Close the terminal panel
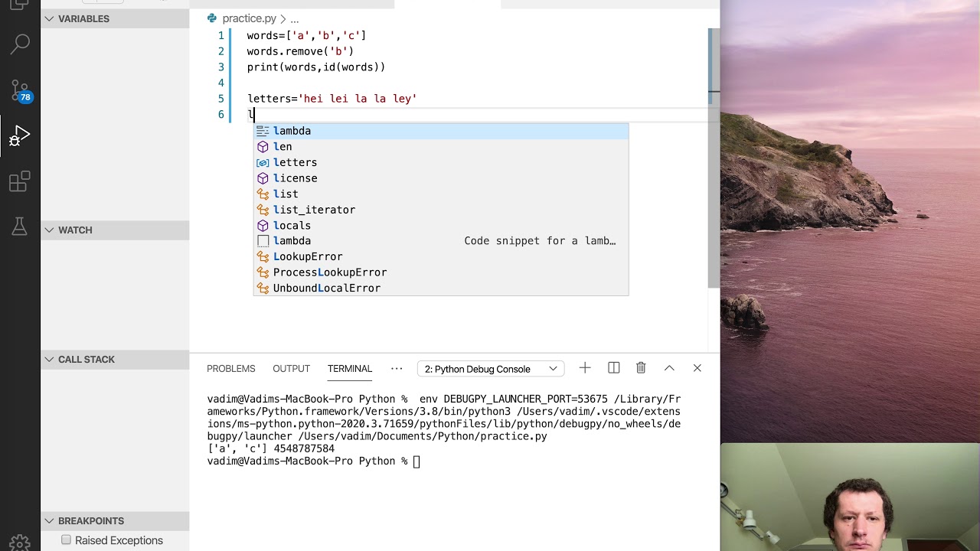Viewport: 980px width, 551px height. pyautogui.click(x=697, y=368)
